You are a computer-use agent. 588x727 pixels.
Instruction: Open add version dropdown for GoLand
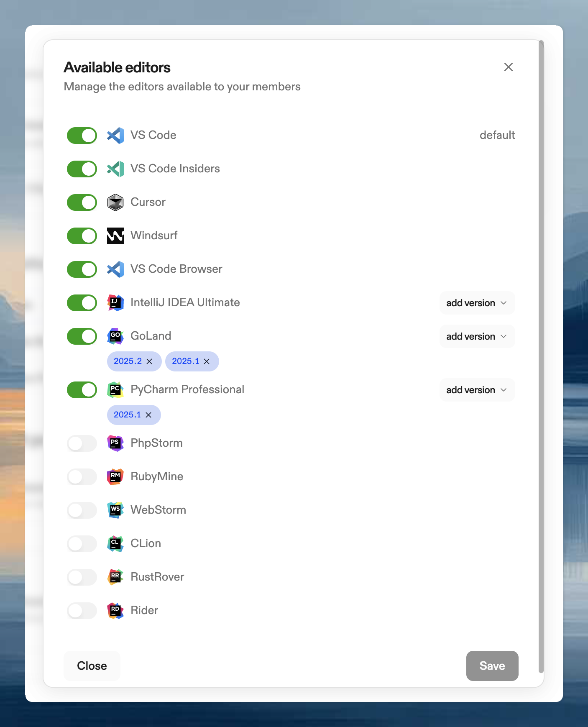point(477,336)
